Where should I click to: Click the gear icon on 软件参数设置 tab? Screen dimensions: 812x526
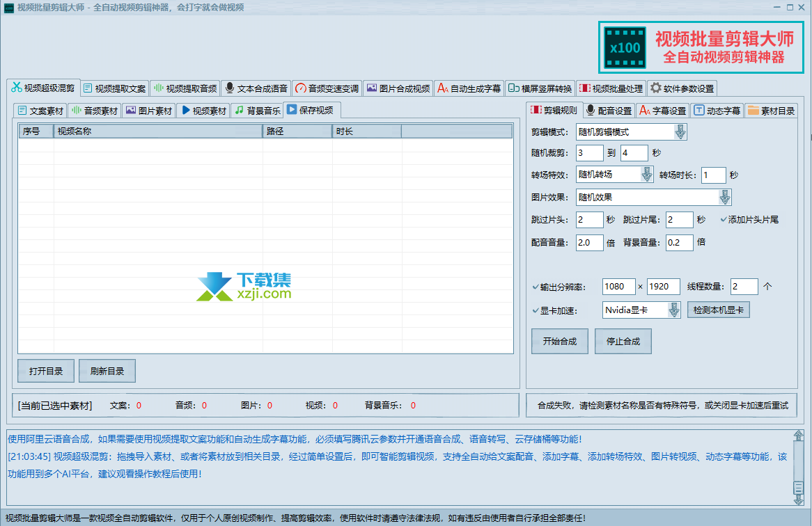(x=655, y=88)
